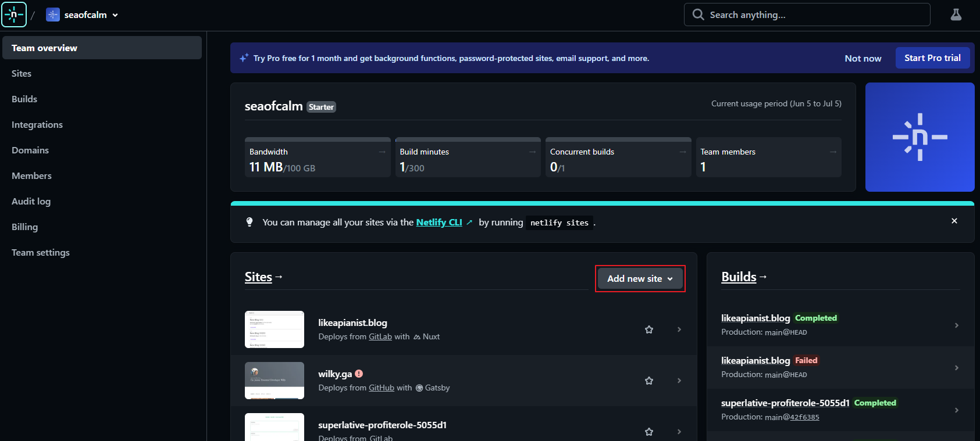Expand likeapianist.blog site row chevron

point(679,329)
